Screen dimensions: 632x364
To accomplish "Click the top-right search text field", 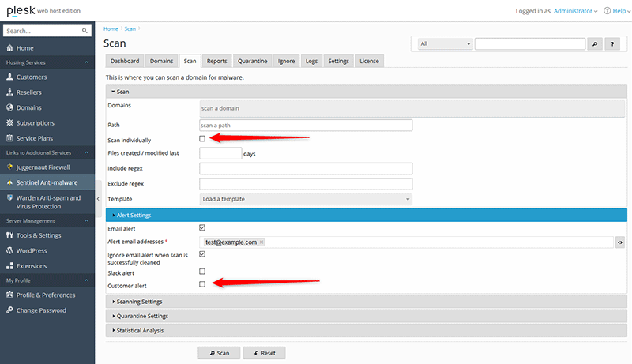I will (x=530, y=44).
